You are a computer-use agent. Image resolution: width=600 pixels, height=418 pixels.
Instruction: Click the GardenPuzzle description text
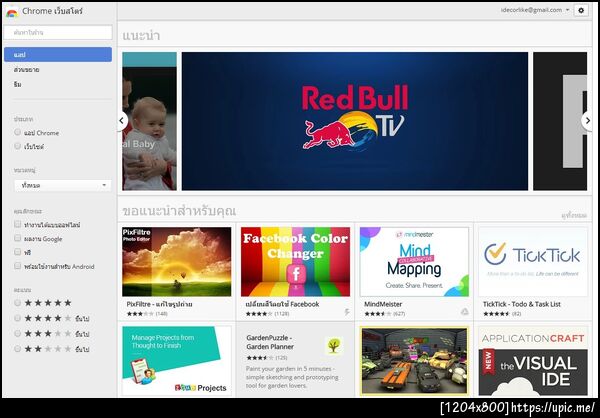292,377
